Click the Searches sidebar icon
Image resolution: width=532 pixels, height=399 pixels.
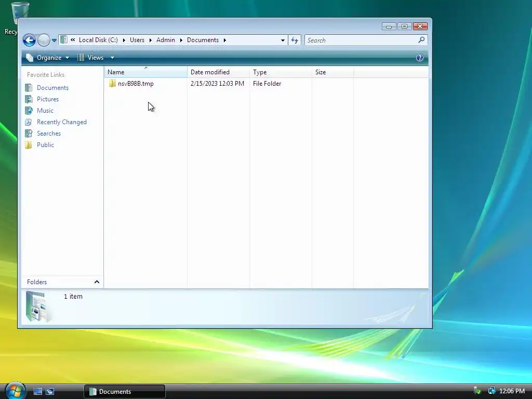pos(29,134)
